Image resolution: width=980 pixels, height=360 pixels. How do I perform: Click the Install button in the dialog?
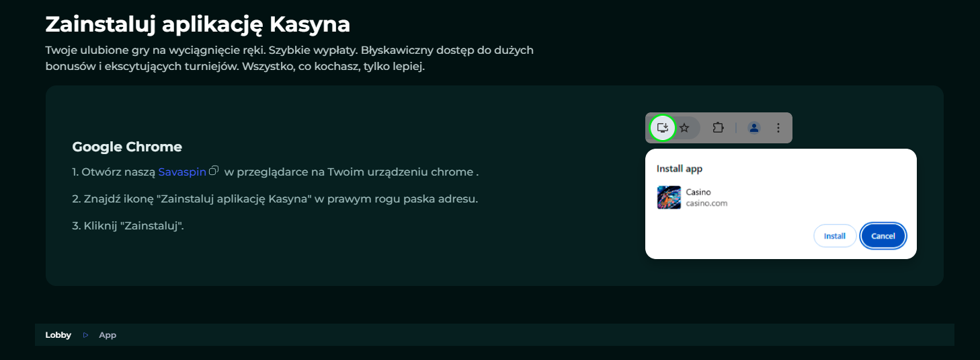835,236
